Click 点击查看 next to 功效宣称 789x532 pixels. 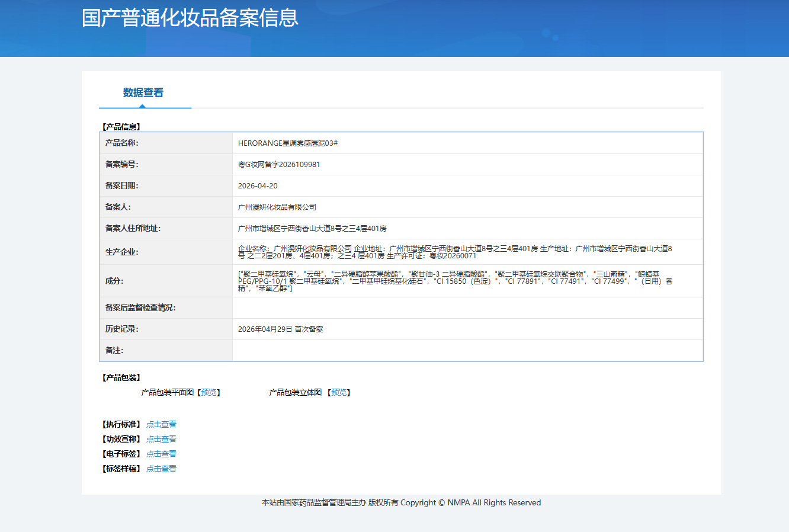point(161,439)
